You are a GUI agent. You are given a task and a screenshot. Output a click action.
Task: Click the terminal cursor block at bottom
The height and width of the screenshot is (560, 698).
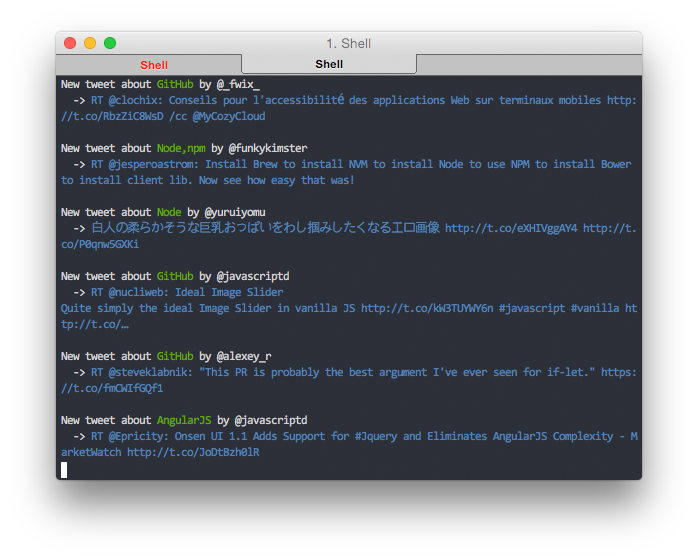64,470
